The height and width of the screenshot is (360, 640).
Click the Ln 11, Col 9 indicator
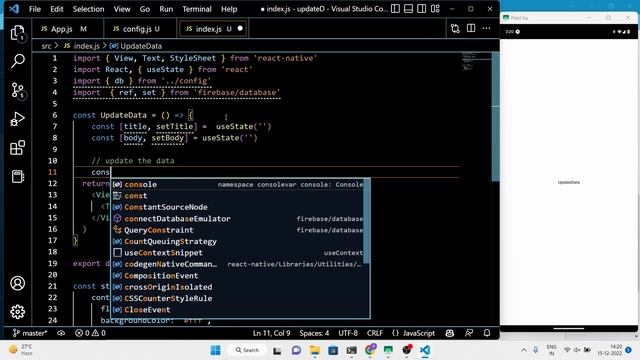click(x=271, y=333)
